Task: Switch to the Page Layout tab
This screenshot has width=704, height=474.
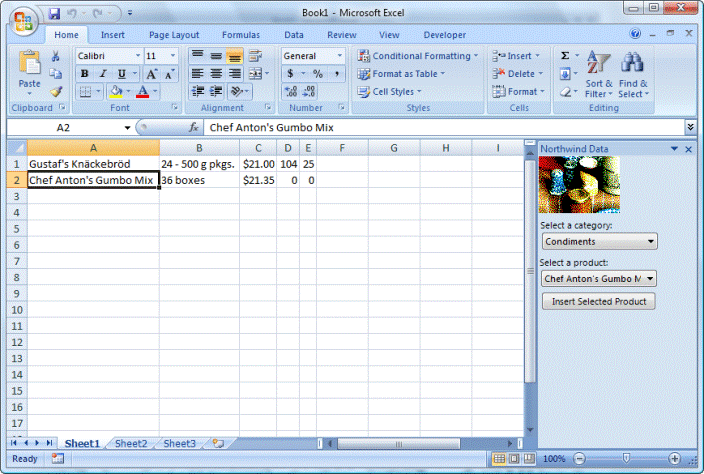Action: (174, 35)
